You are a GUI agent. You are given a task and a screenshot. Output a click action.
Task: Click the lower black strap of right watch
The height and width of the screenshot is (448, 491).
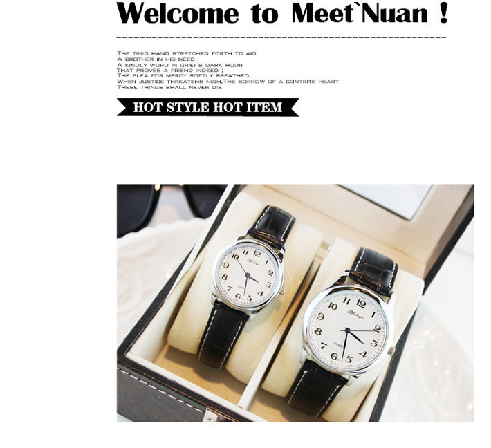click(x=315, y=389)
